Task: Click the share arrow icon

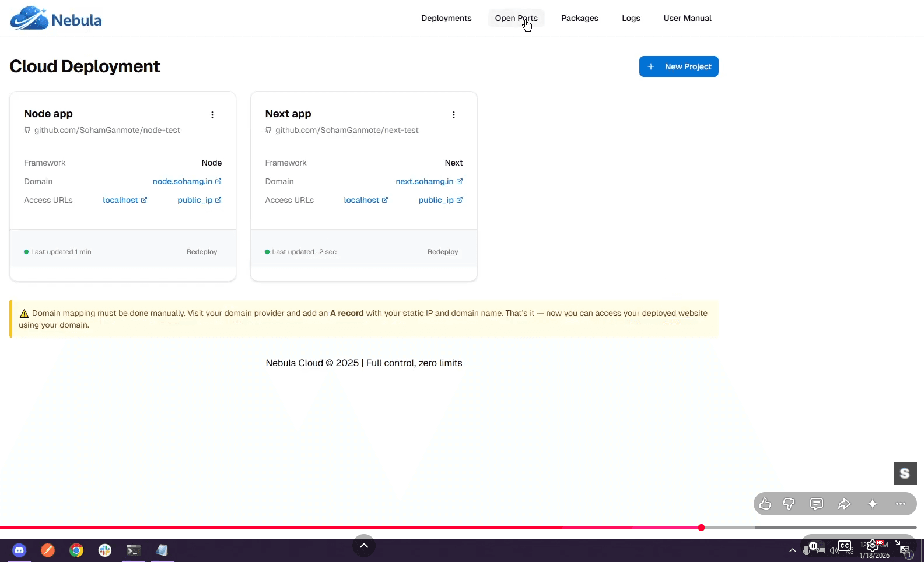Action: pyautogui.click(x=844, y=504)
